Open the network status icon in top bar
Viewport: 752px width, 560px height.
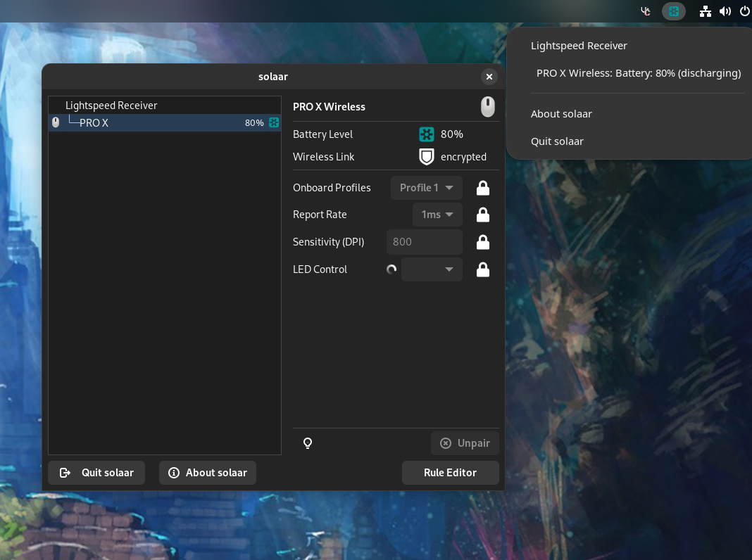pyautogui.click(x=705, y=11)
